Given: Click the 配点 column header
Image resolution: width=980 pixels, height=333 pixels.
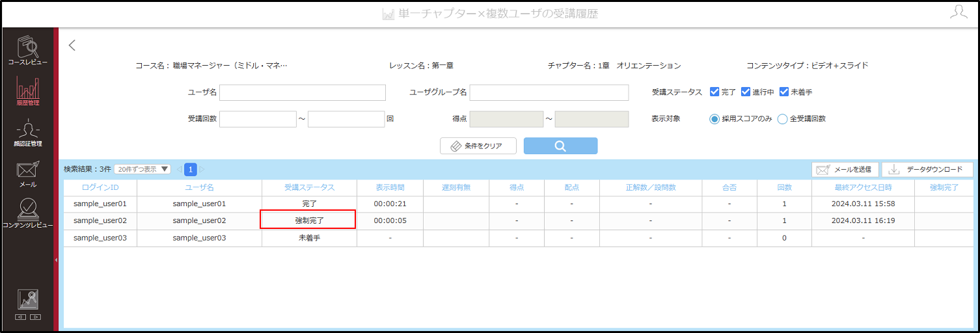Looking at the screenshot, I should coord(572,187).
